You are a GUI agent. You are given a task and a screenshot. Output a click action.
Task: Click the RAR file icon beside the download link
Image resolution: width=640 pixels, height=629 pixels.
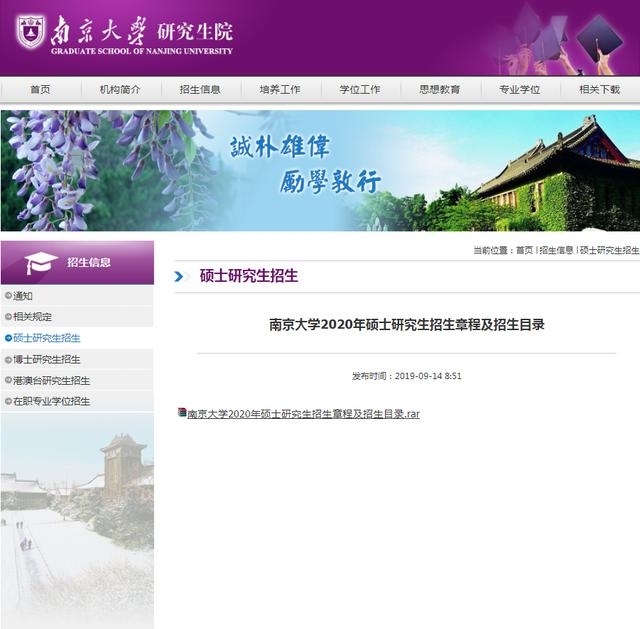[182, 412]
